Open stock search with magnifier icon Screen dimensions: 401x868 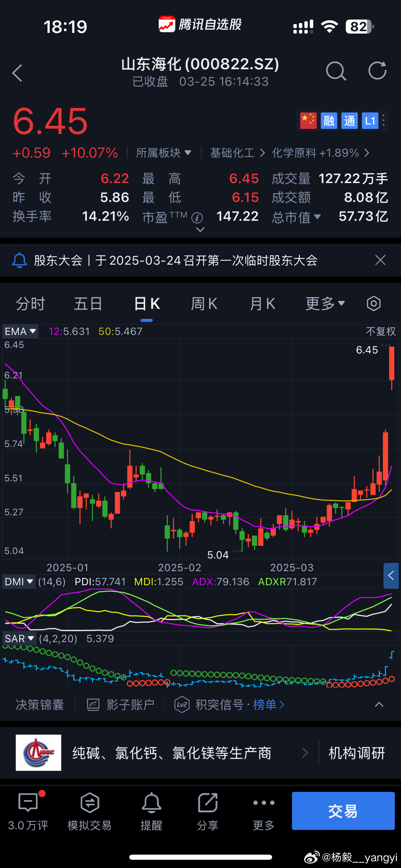tap(336, 71)
